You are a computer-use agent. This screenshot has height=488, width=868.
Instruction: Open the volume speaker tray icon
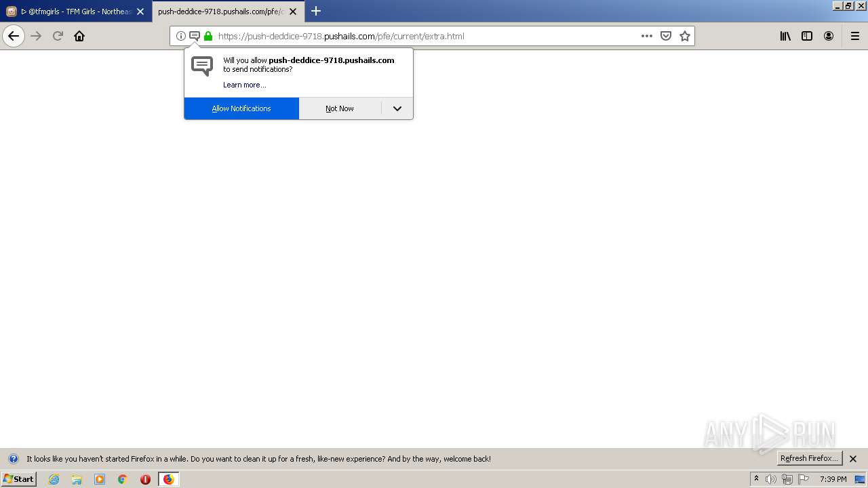(771, 479)
